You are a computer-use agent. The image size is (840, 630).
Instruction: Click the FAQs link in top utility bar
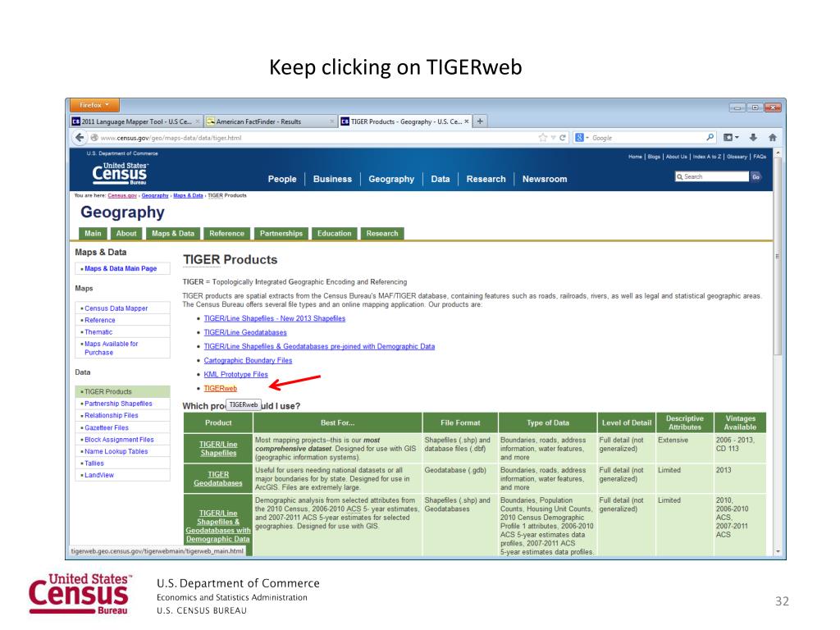tap(760, 157)
